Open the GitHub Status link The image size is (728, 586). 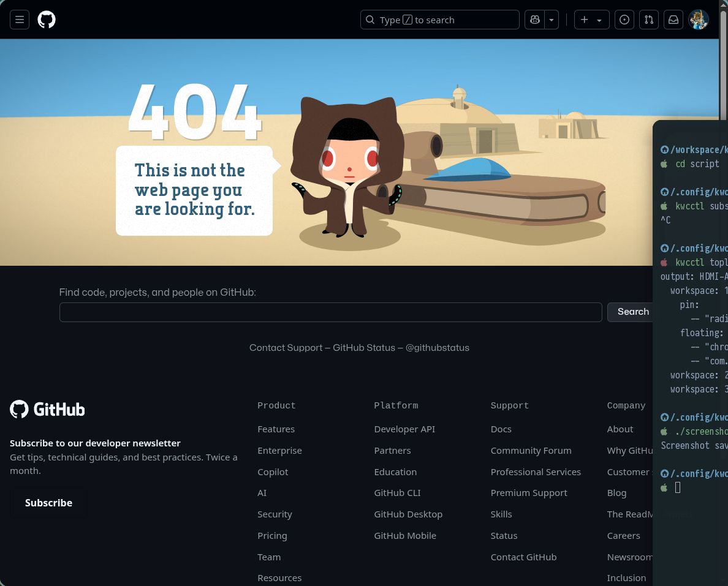(x=364, y=348)
